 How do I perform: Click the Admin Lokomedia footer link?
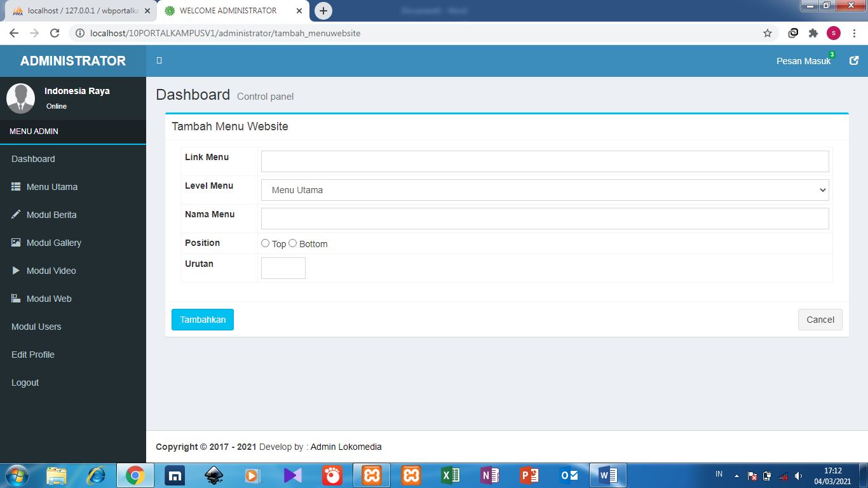pos(346,447)
